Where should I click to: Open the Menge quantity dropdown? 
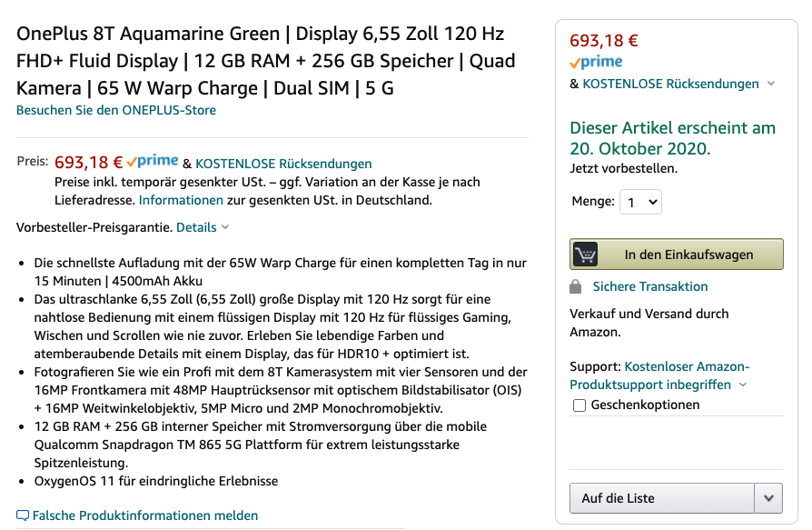click(640, 202)
